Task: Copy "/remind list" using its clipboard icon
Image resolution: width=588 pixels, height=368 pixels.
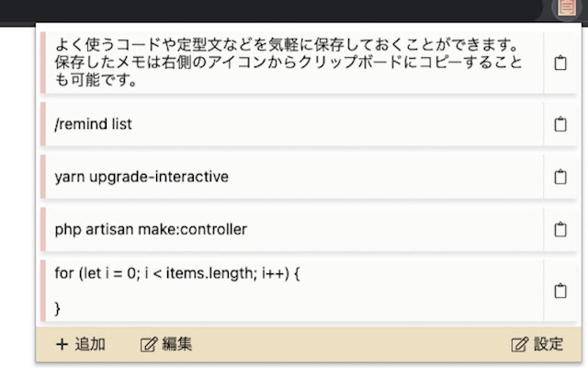Action: tap(560, 124)
